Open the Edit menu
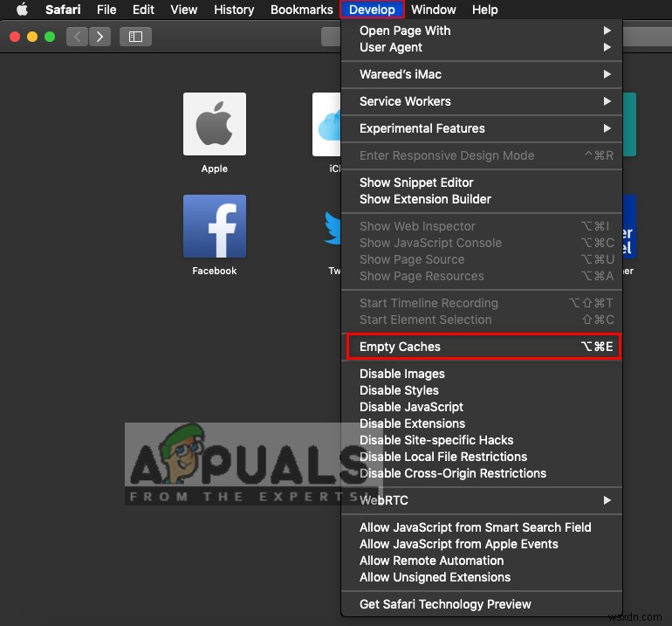 click(143, 10)
